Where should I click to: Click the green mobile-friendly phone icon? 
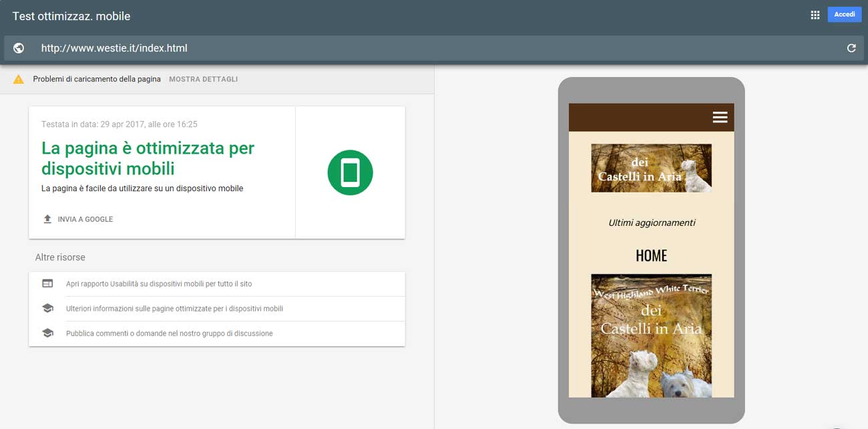pyautogui.click(x=350, y=172)
